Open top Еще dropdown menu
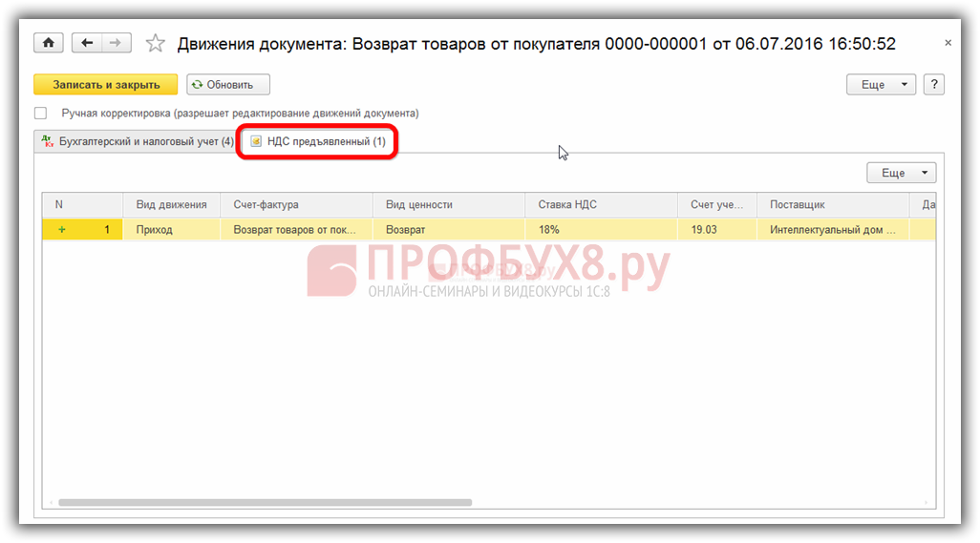Image resolution: width=980 pixels, height=543 pixels. [x=881, y=85]
